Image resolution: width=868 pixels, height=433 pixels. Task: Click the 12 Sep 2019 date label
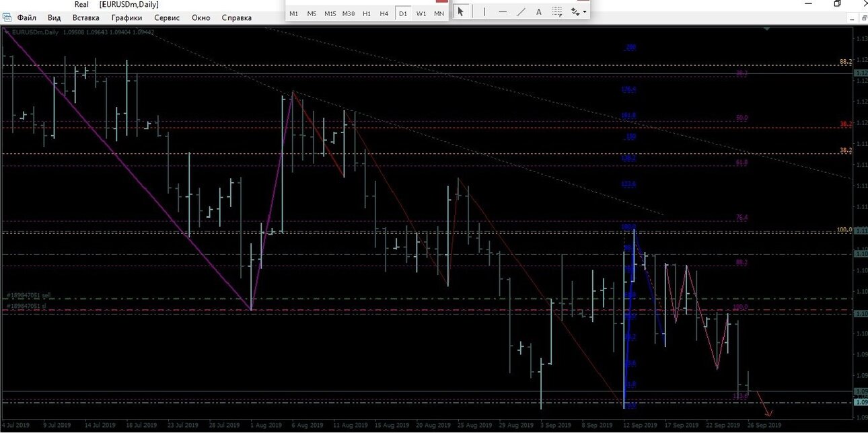coord(641,426)
